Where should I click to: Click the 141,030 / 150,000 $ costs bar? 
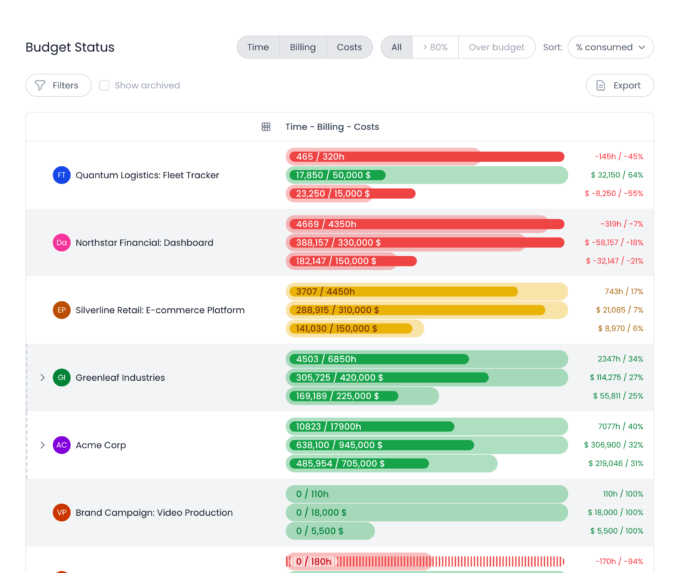355,328
